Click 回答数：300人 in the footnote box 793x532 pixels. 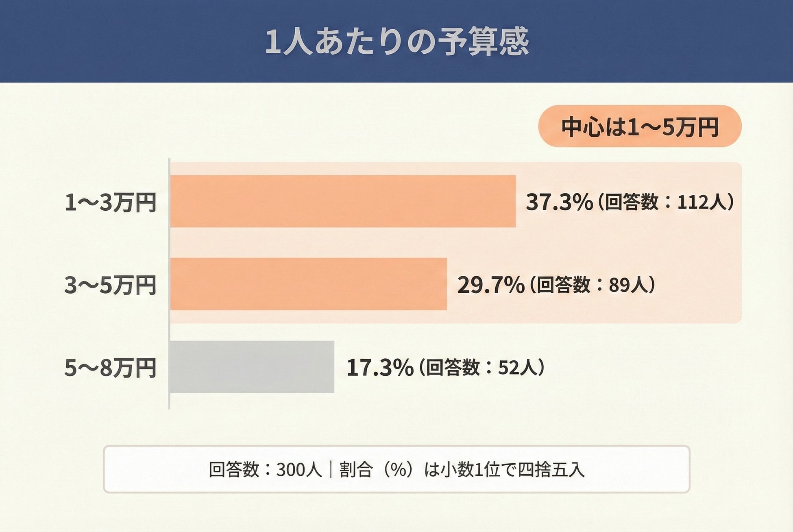[265, 470]
